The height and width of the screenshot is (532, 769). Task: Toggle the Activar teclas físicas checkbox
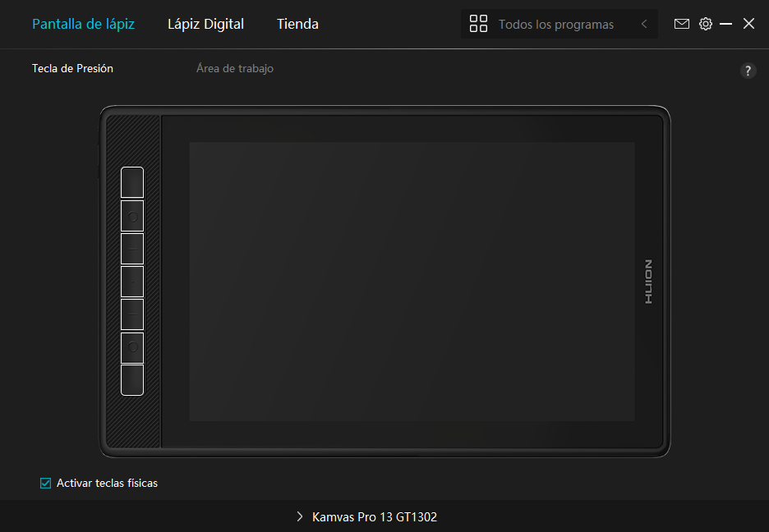tap(46, 483)
